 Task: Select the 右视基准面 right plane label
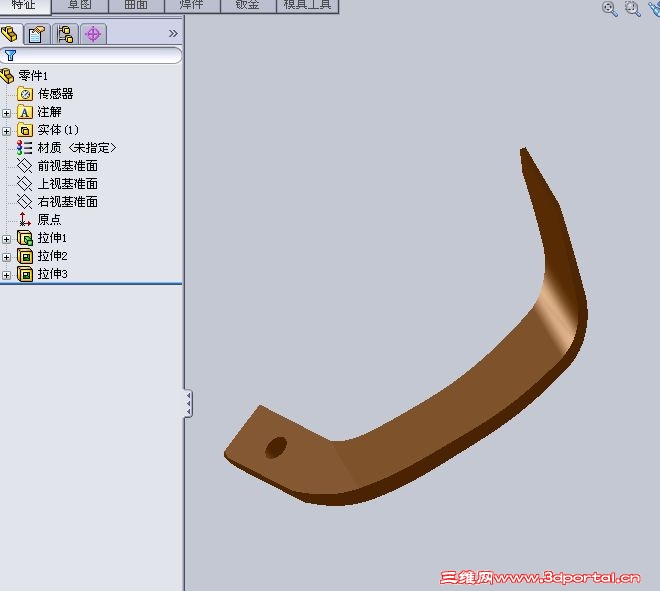click(x=67, y=202)
